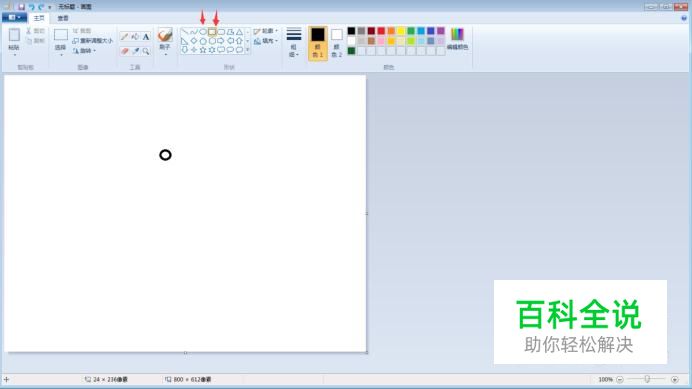Activate the Color 1 foreground box
Screen dimensions: 692x389
click(x=318, y=43)
